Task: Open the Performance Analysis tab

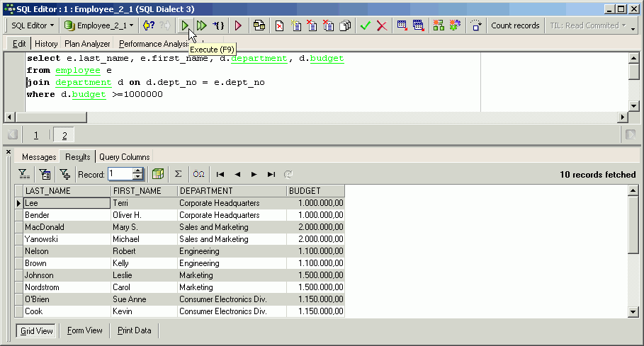Action: click(x=153, y=43)
